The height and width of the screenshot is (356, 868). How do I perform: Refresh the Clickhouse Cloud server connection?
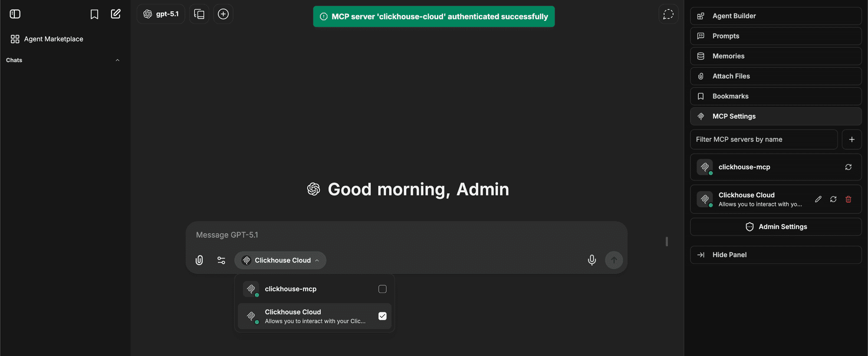pyautogui.click(x=833, y=199)
